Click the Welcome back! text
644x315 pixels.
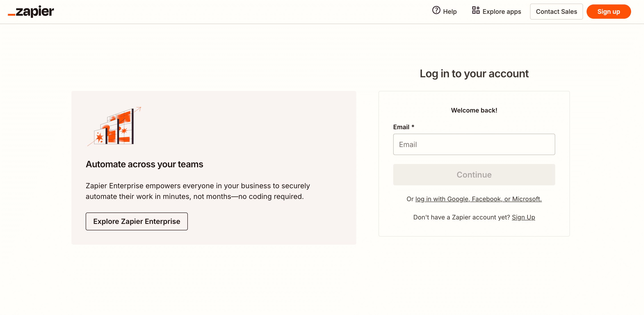[x=474, y=110]
